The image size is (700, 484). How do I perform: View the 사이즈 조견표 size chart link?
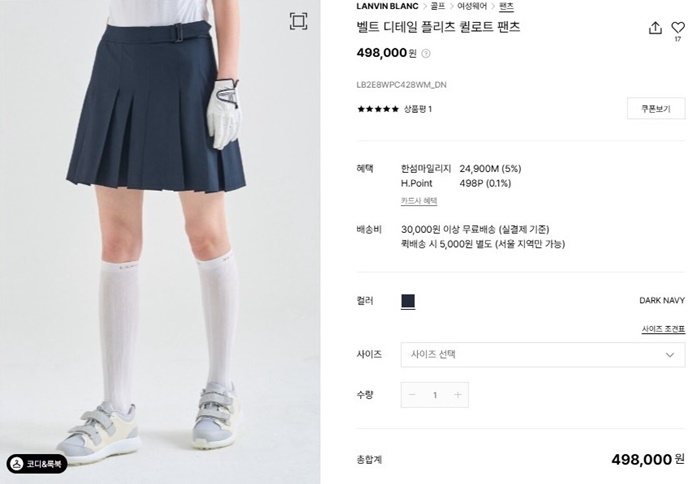click(x=663, y=330)
